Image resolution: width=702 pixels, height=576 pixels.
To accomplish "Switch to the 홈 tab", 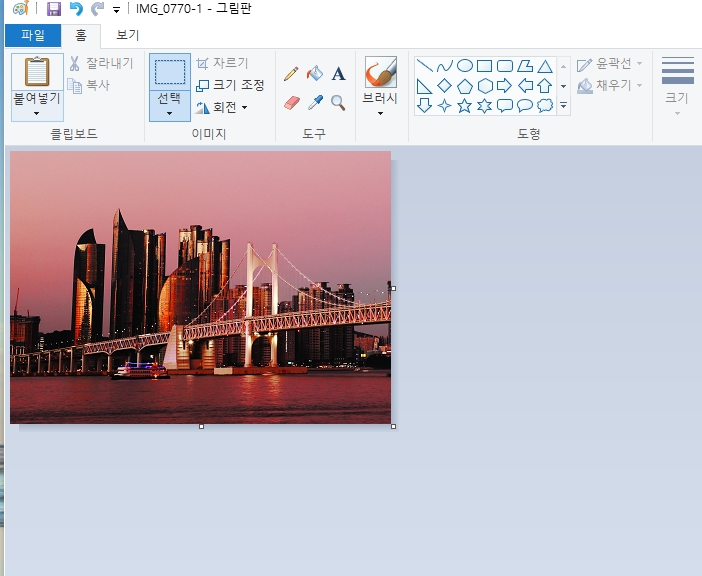I will click(x=81, y=35).
